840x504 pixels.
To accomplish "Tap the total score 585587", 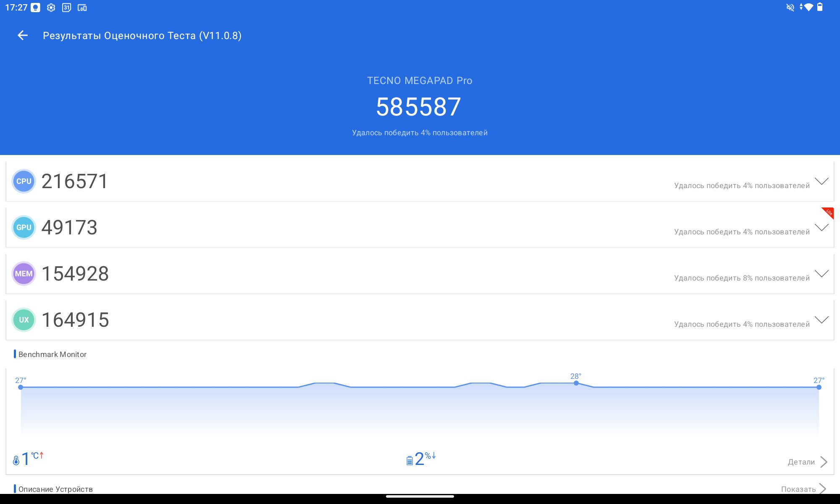I will (x=419, y=107).
